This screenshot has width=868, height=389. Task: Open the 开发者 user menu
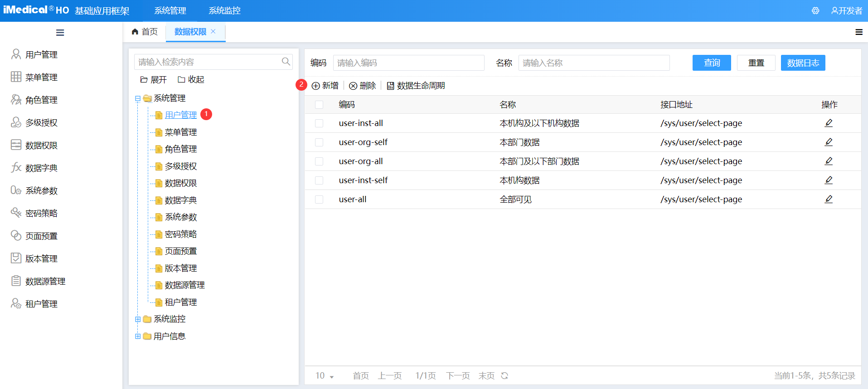click(x=846, y=10)
